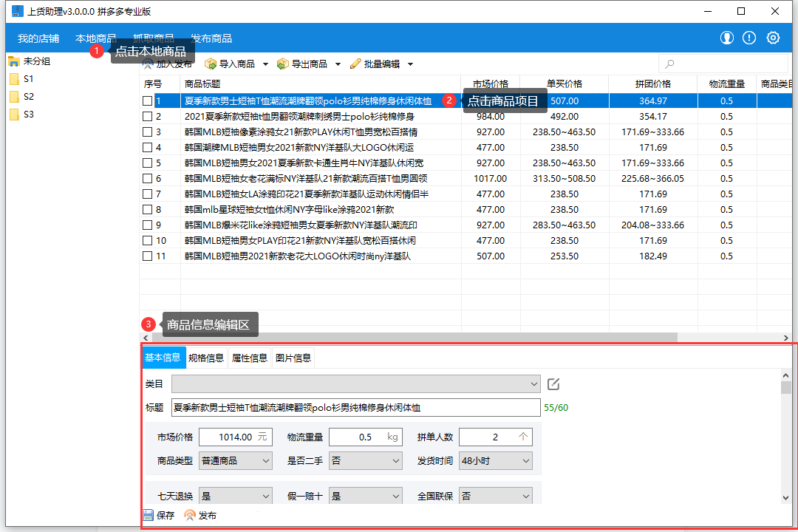Click scroll right arrow of product table
Image resolution: width=798 pixels, height=532 pixels.
tap(785, 338)
